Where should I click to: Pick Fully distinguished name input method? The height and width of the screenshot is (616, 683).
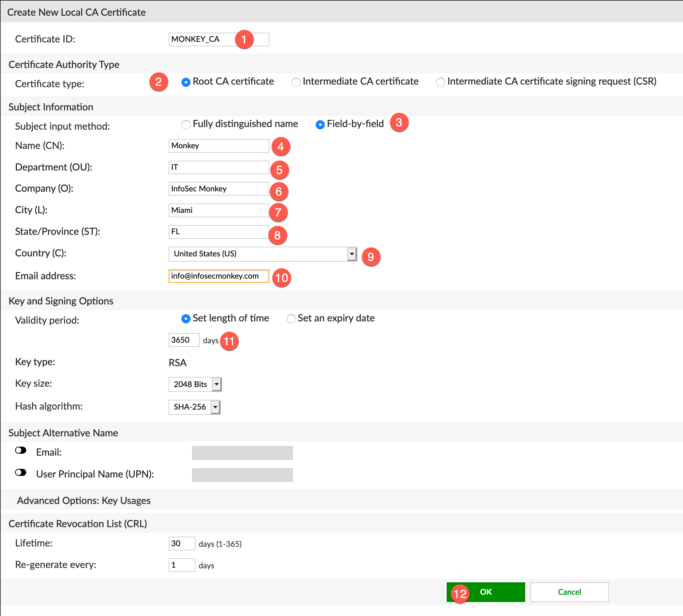click(x=186, y=124)
